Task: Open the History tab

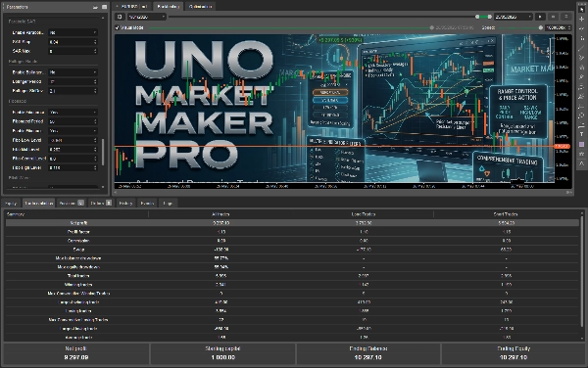Action: click(x=125, y=203)
